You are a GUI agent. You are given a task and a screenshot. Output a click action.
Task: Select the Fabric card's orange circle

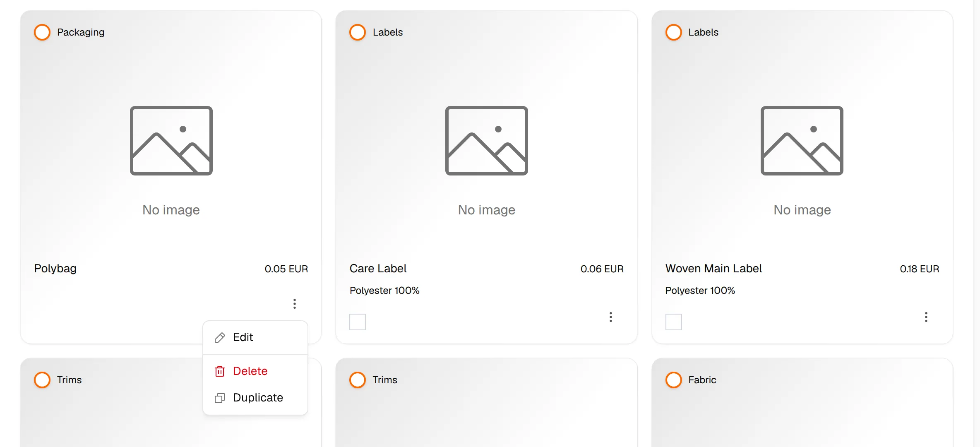tap(674, 380)
